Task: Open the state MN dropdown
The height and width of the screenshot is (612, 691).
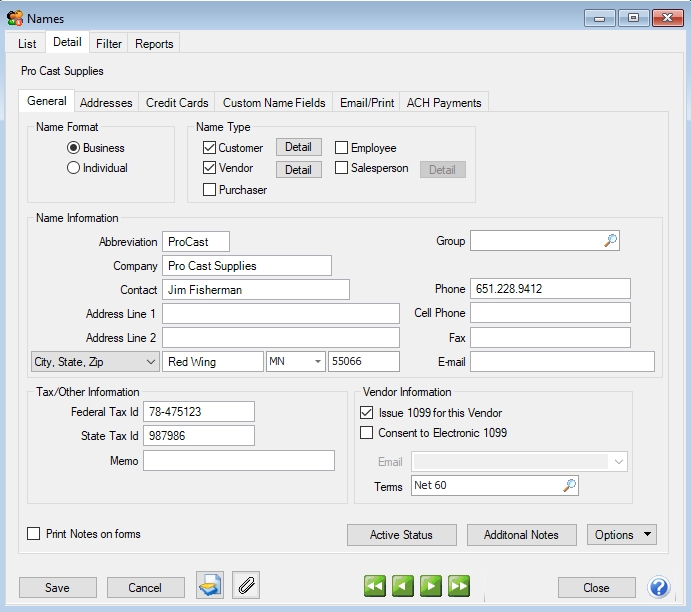Action: 318,362
